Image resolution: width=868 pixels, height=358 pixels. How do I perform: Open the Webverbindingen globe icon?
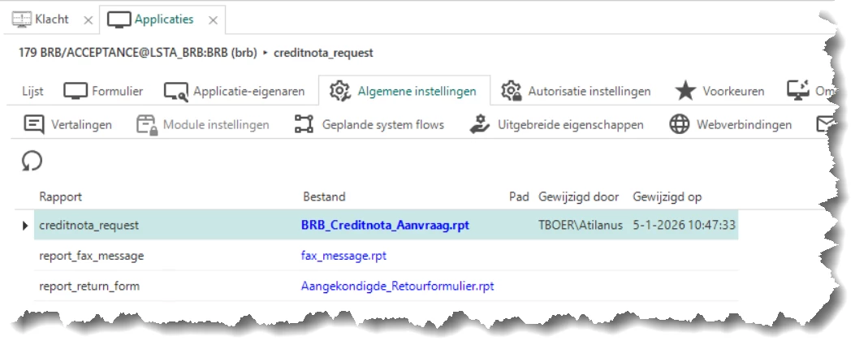[x=680, y=125]
